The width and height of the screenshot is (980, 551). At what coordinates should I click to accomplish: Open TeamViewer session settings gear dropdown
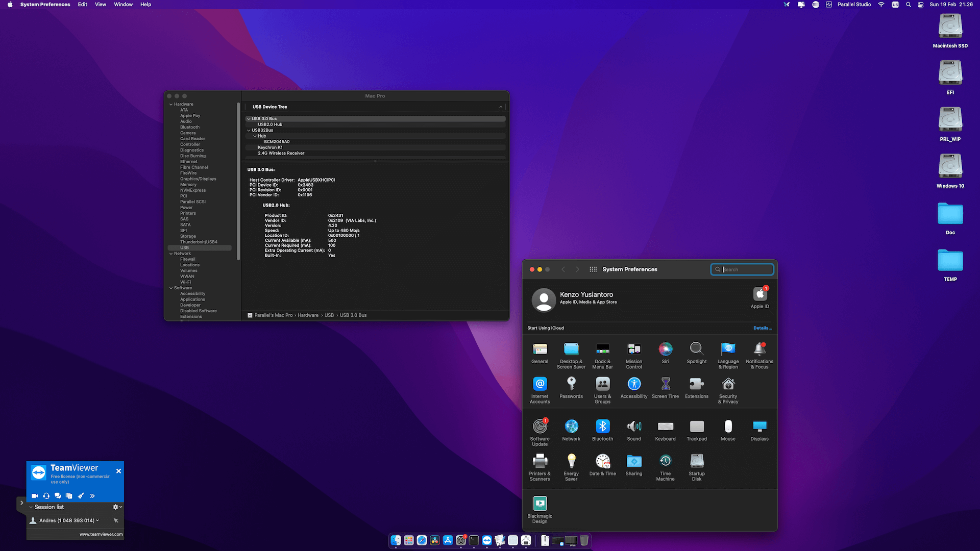[x=117, y=507]
